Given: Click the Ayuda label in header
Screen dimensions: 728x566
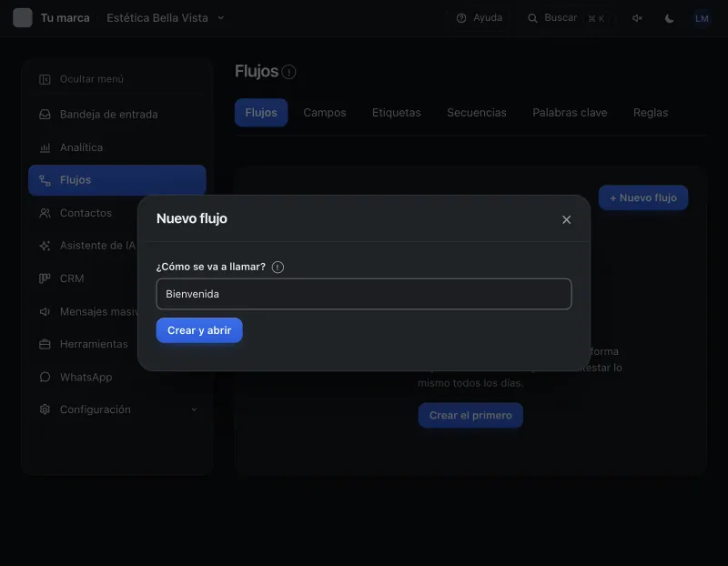Looking at the screenshot, I should [x=488, y=17].
